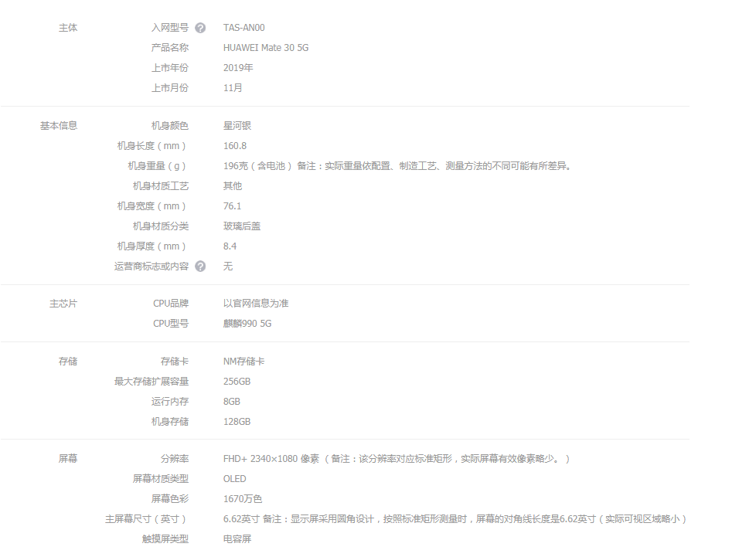Click the 无 carrier logo value

(x=228, y=267)
